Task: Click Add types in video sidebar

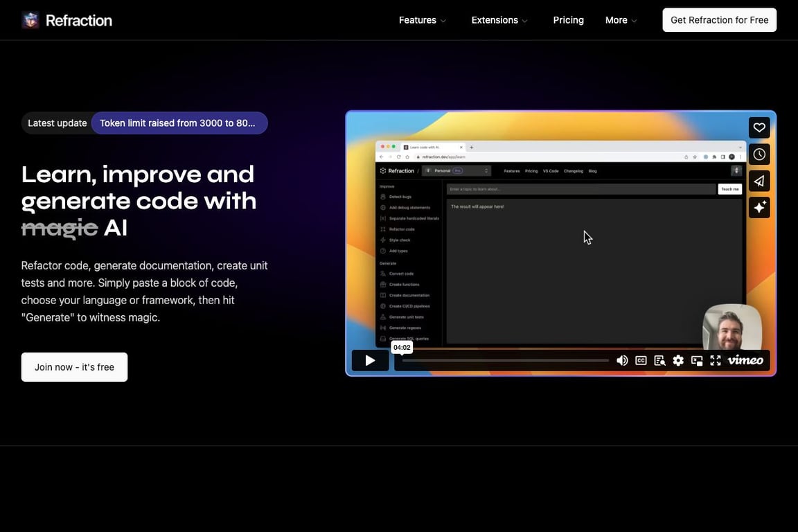Action: point(398,251)
